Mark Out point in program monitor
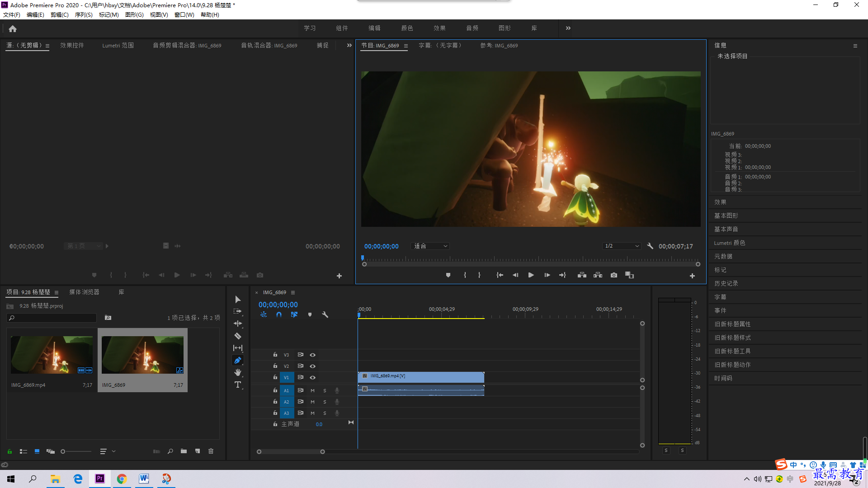Screen dimensions: 868x488 [x=479, y=275]
